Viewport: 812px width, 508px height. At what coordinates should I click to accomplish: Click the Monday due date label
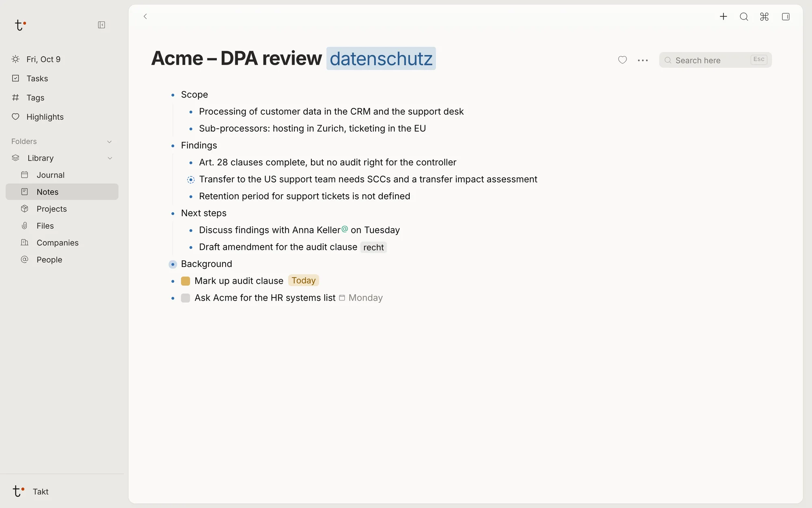point(365,298)
